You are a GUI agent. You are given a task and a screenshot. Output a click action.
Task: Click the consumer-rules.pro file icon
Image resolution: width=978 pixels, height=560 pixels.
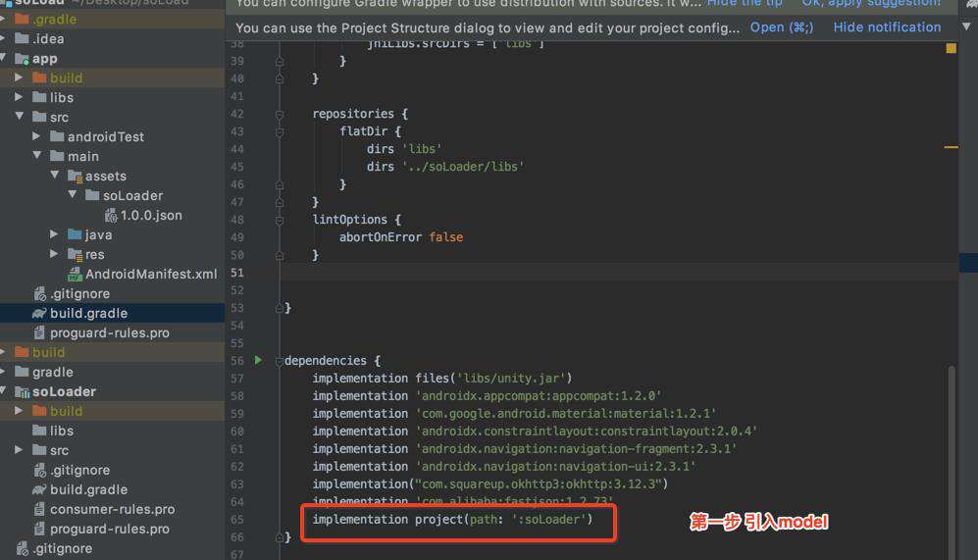coord(39,509)
